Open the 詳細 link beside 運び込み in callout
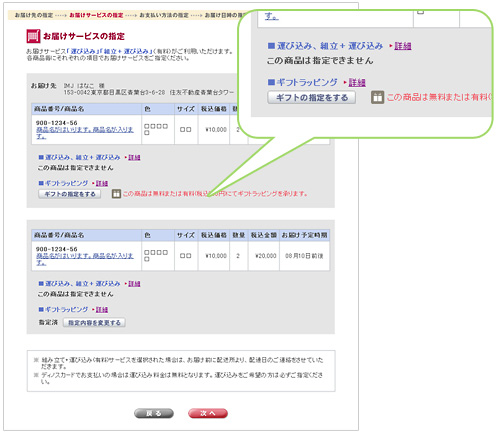The height and width of the screenshot is (435, 498). [403, 46]
